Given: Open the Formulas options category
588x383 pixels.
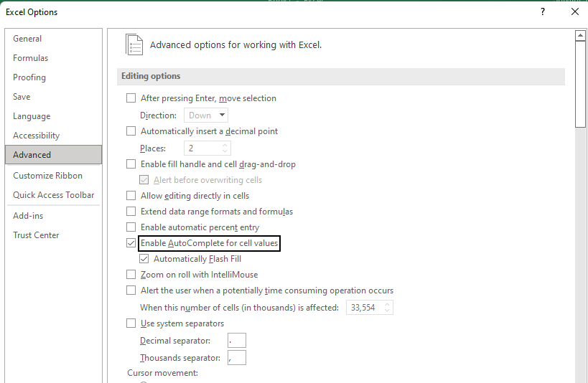Looking at the screenshot, I should (30, 58).
